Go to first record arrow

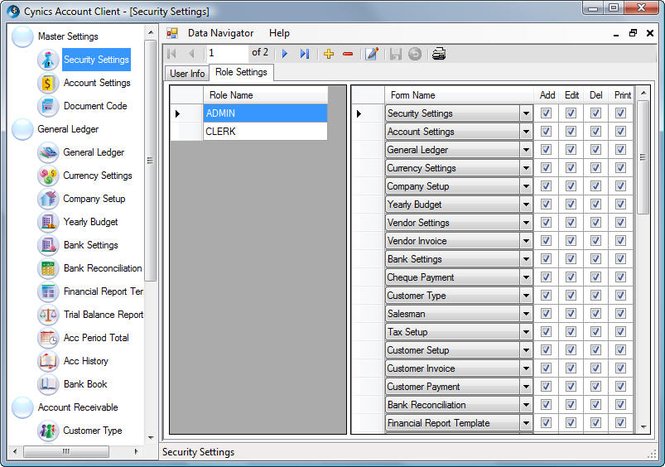172,54
